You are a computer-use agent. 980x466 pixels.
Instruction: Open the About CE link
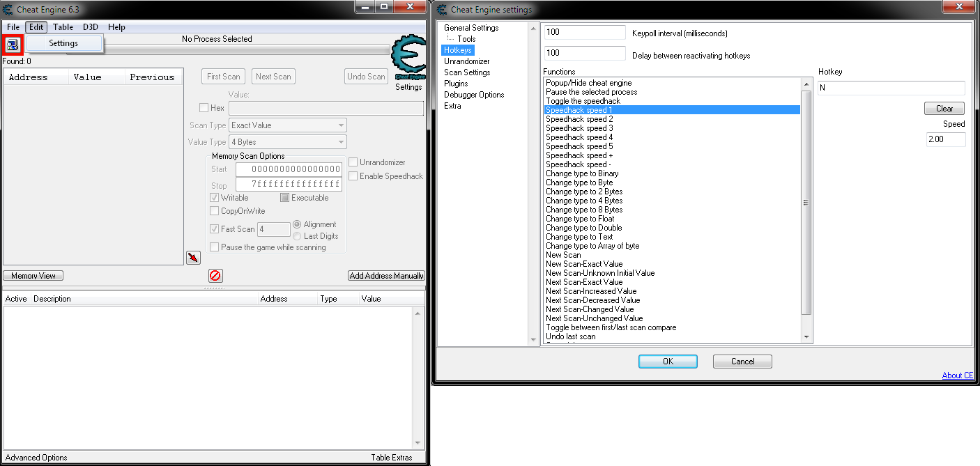point(958,375)
